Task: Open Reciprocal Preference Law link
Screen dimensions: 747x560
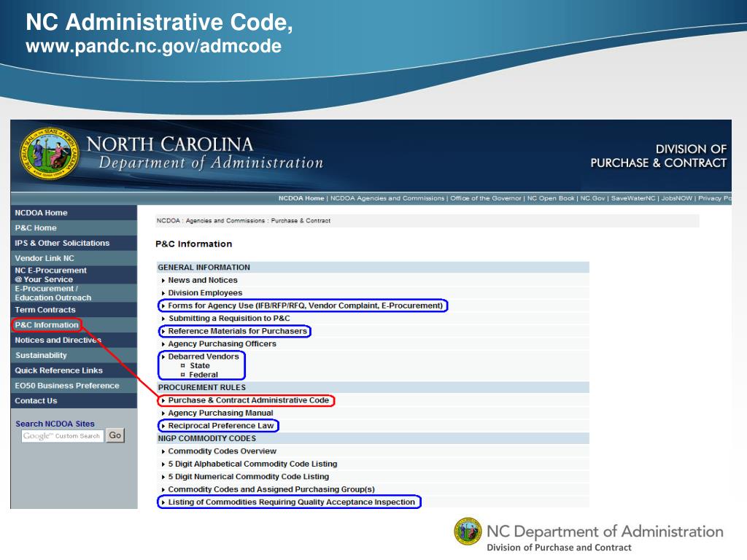Action: (x=221, y=426)
